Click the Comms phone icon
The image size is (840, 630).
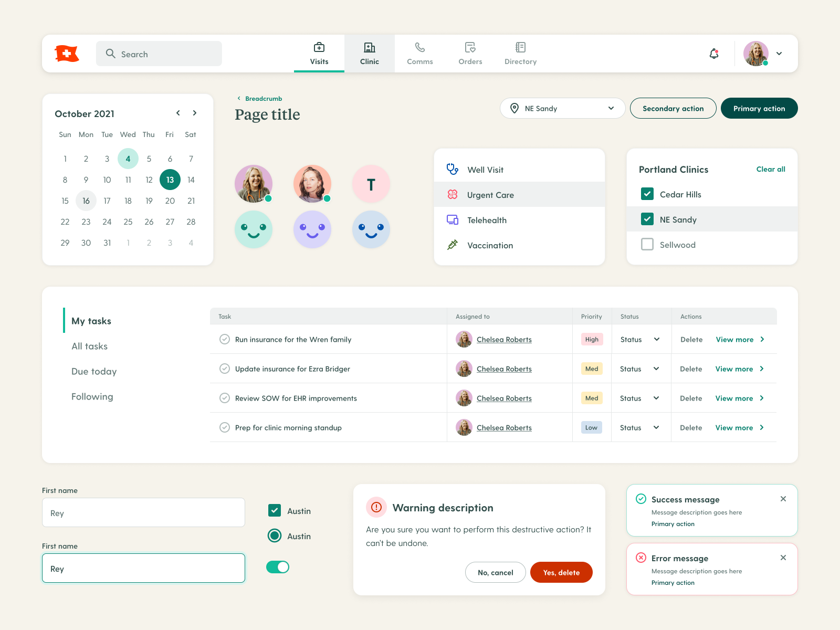coord(419,47)
